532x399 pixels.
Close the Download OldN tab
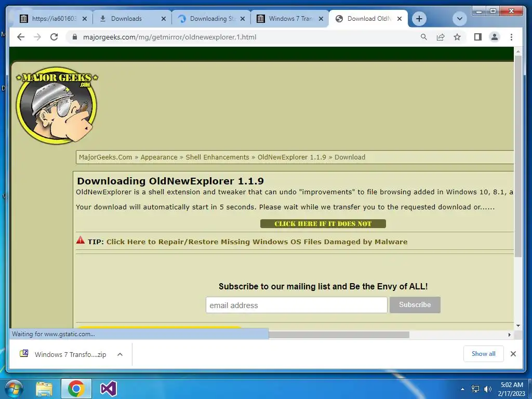click(400, 19)
